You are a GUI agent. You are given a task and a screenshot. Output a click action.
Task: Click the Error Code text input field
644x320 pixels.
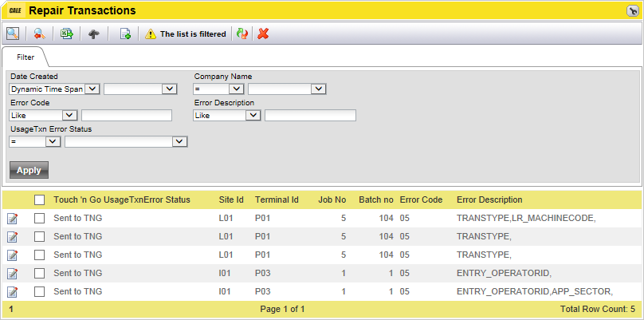[127, 115]
